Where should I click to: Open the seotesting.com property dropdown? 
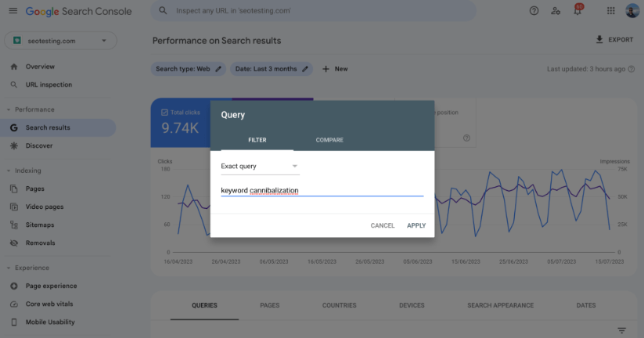61,41
